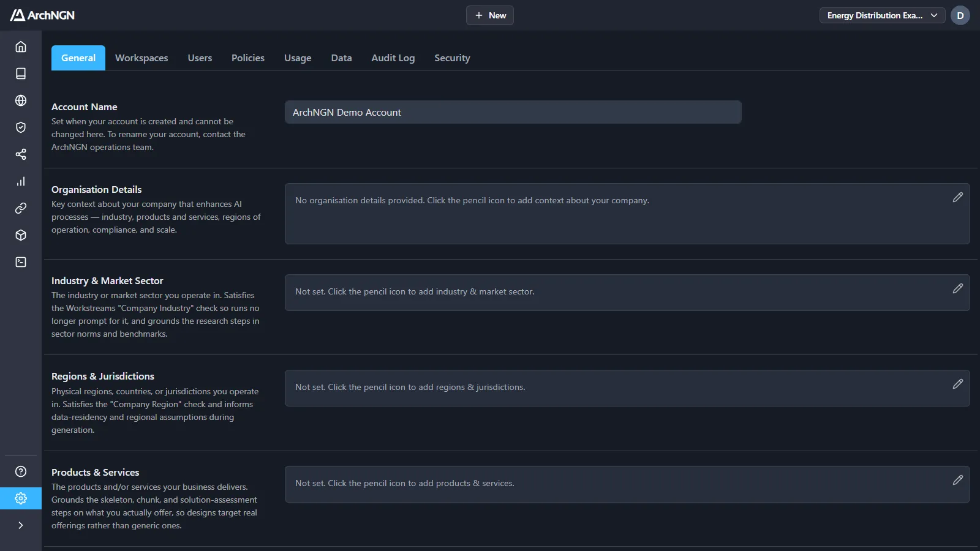Switch to the Usage tab

(x=298, y=58)
